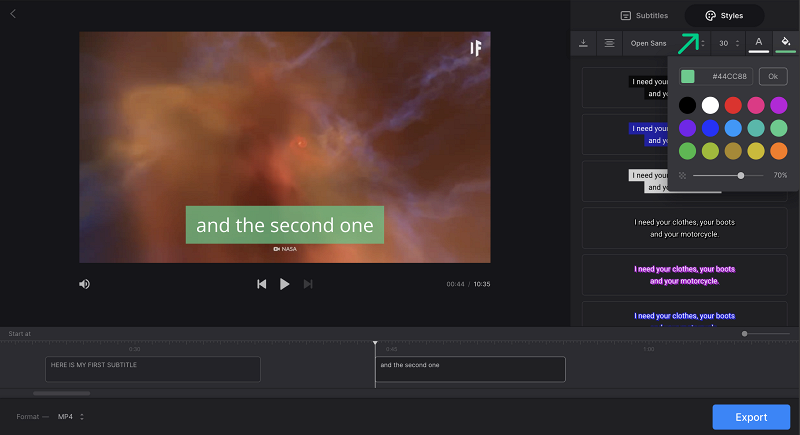
Task: Pick the white color swatch
Action: pos(710,106)
